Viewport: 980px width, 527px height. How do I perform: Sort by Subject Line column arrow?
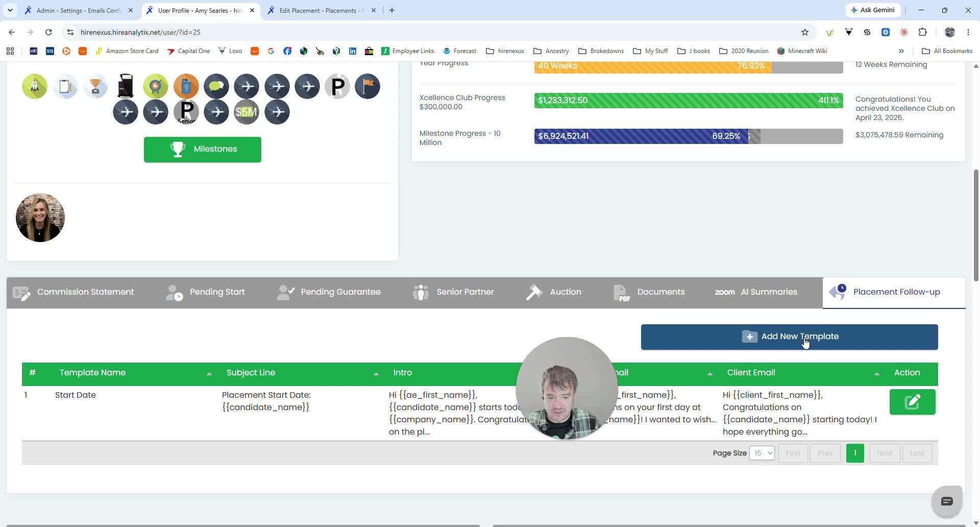376,374
